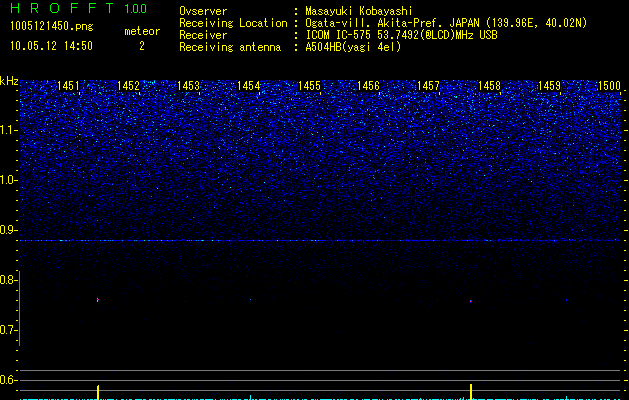Click the 1452 time axis label

(x=128, y=86)
